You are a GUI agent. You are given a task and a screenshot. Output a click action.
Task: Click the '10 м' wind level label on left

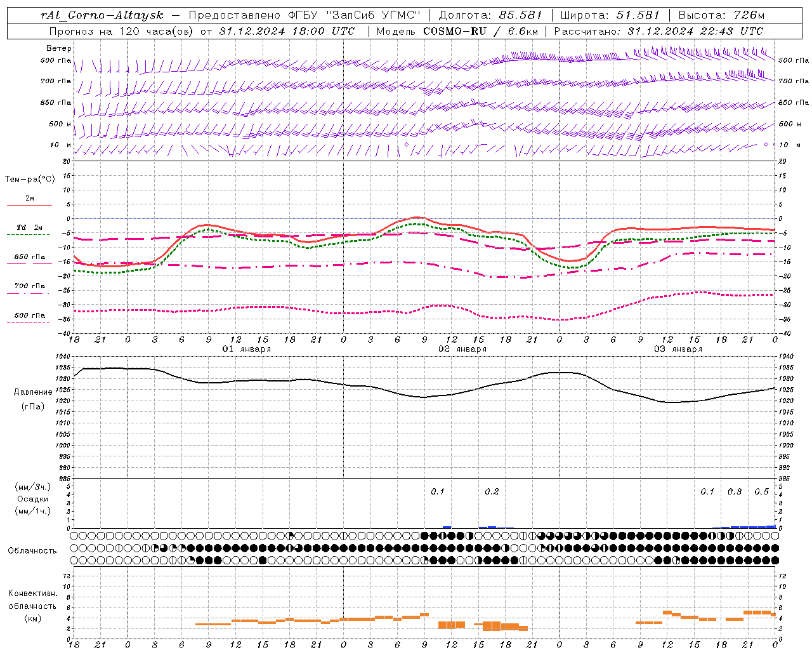click(60, 145)
